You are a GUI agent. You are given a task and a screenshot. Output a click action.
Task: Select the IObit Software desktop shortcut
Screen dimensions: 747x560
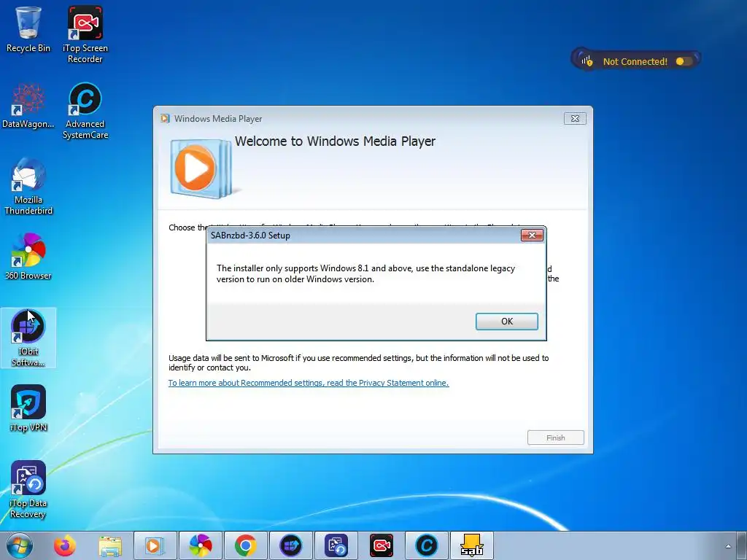pyautogui.click(x=28, y=338)
